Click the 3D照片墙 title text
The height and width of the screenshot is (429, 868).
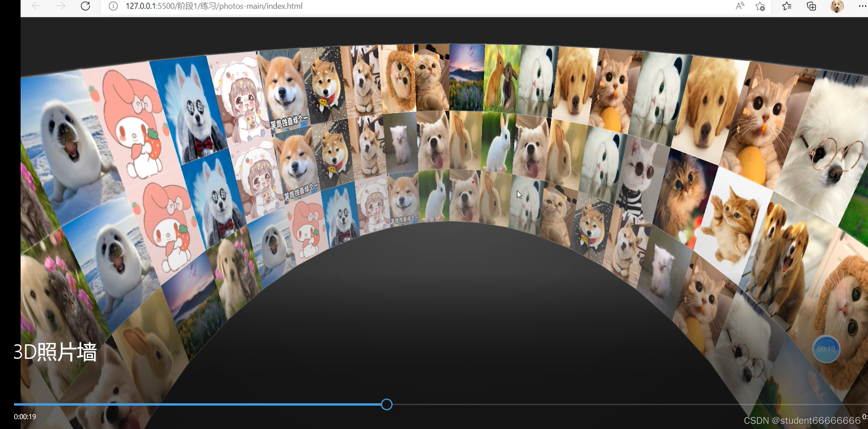pos(55,352)
